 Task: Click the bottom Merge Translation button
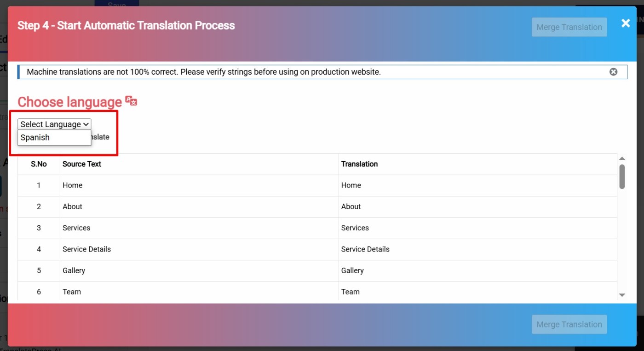[x=569, y=324]
